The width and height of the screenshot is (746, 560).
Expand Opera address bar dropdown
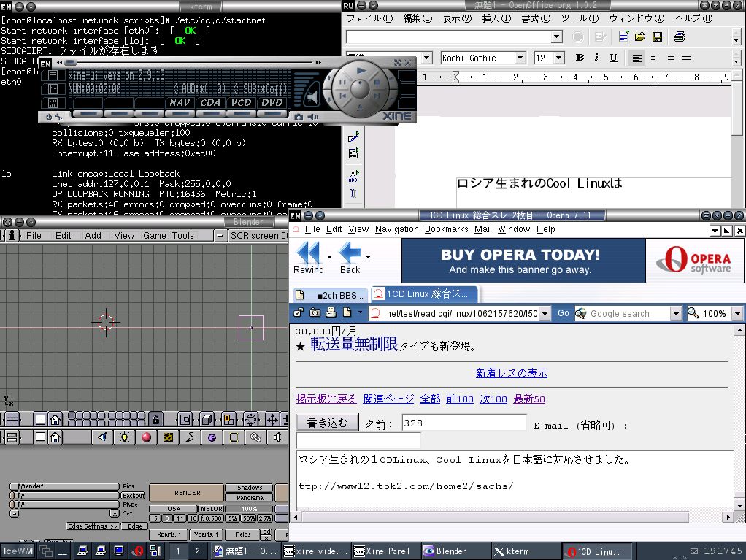[545, 313]
